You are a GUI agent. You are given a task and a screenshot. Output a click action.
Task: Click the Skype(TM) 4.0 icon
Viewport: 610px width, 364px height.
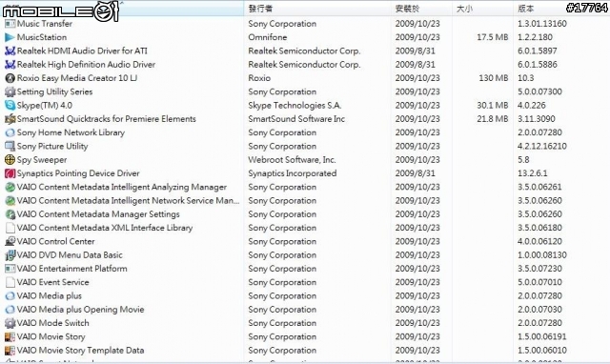tap(10, 106)
